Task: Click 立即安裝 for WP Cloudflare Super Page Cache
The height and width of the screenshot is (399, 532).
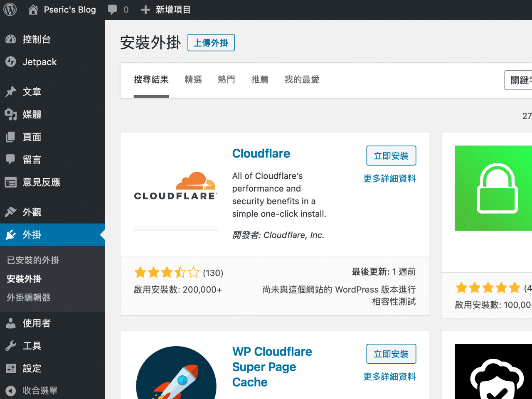Action: point(391,354)
